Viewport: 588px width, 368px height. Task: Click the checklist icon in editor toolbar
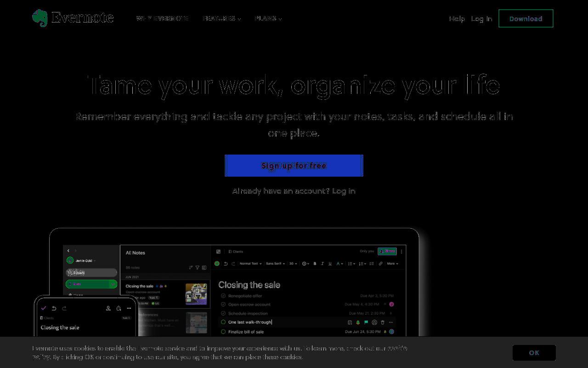coord(372,264)
